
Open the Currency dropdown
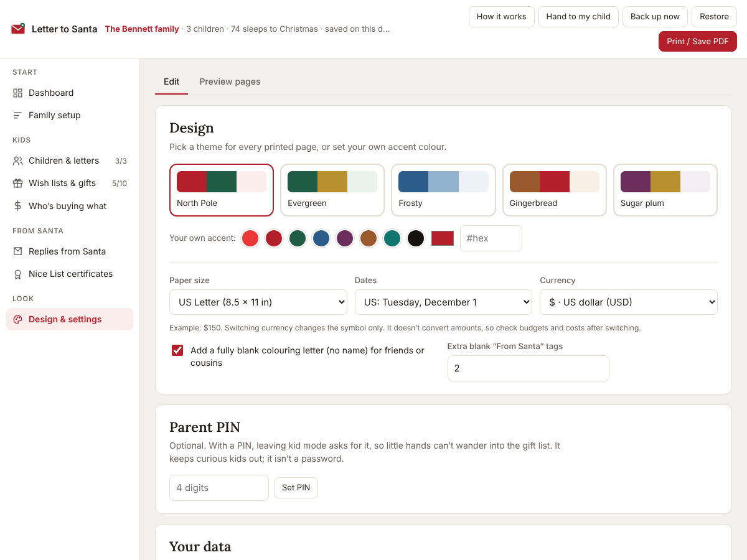(629, 302)
